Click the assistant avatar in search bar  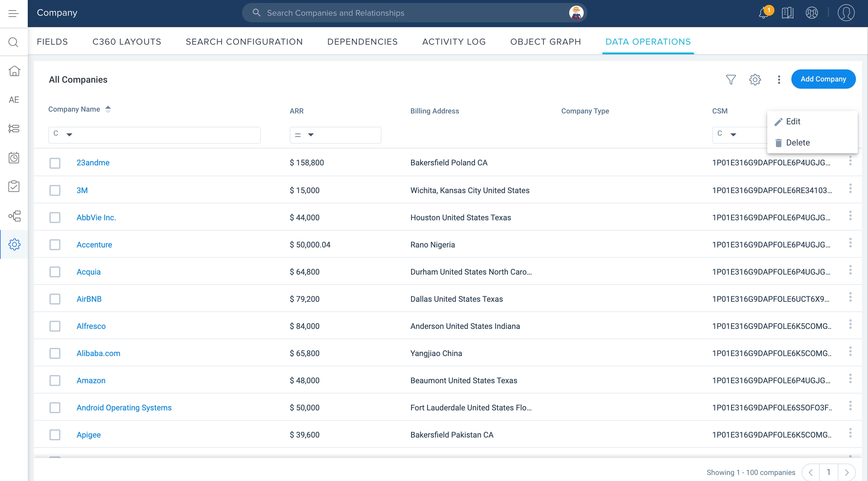click(x=576, y=13)
